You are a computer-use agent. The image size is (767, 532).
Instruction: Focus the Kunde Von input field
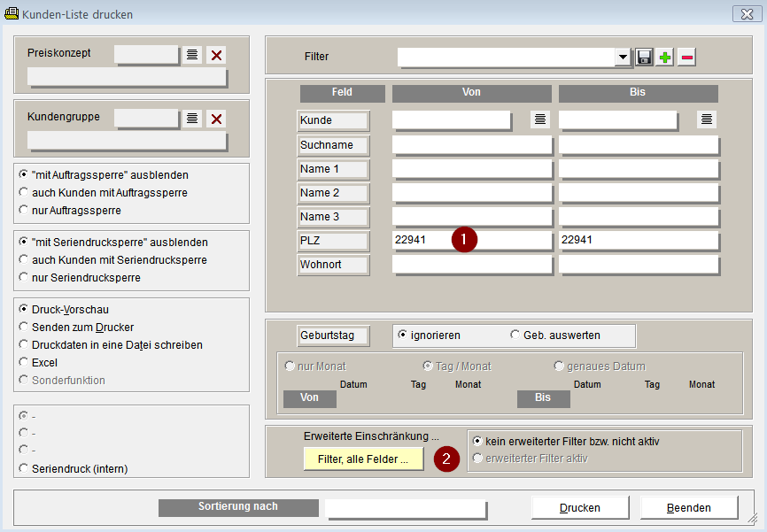coord(452,120)
